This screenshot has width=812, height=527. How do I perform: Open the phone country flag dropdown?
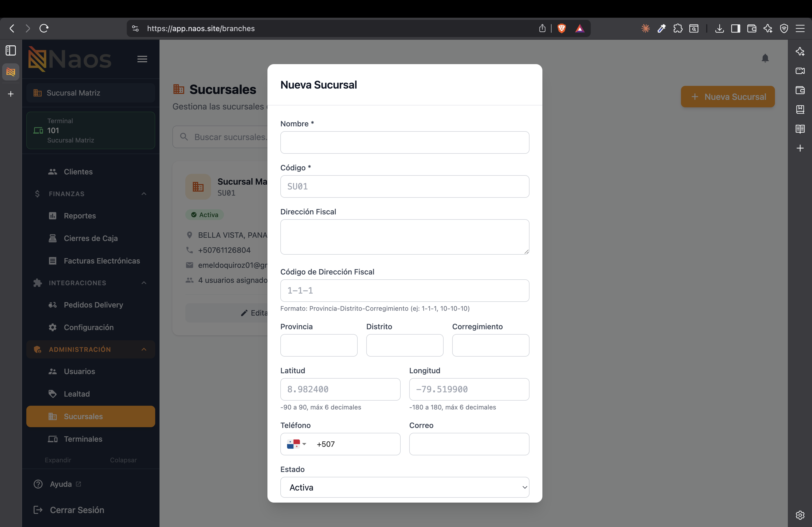[x=296, y=444]
